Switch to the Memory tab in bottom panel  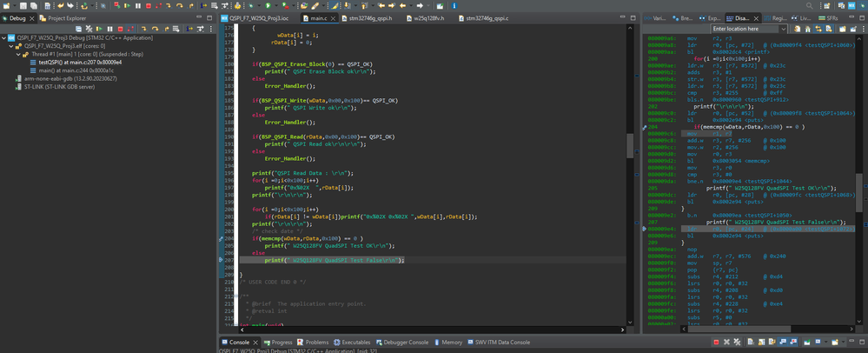pos(451,343)
